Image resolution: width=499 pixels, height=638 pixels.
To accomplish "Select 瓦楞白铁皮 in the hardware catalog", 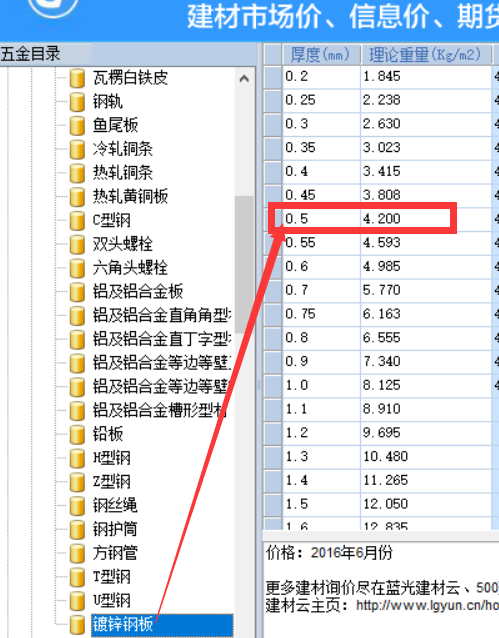I will 130,77.
